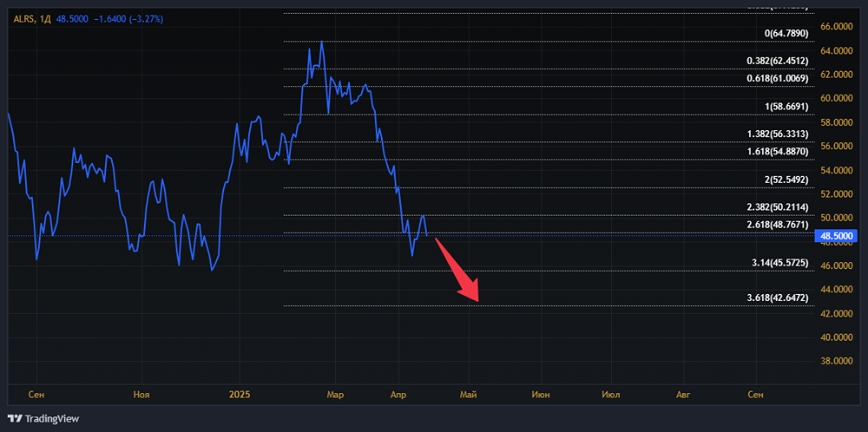868x432 pixels.
Task: Select the 0(64.7890) Fibonacci level label
Action: click(x=786, y=33)
